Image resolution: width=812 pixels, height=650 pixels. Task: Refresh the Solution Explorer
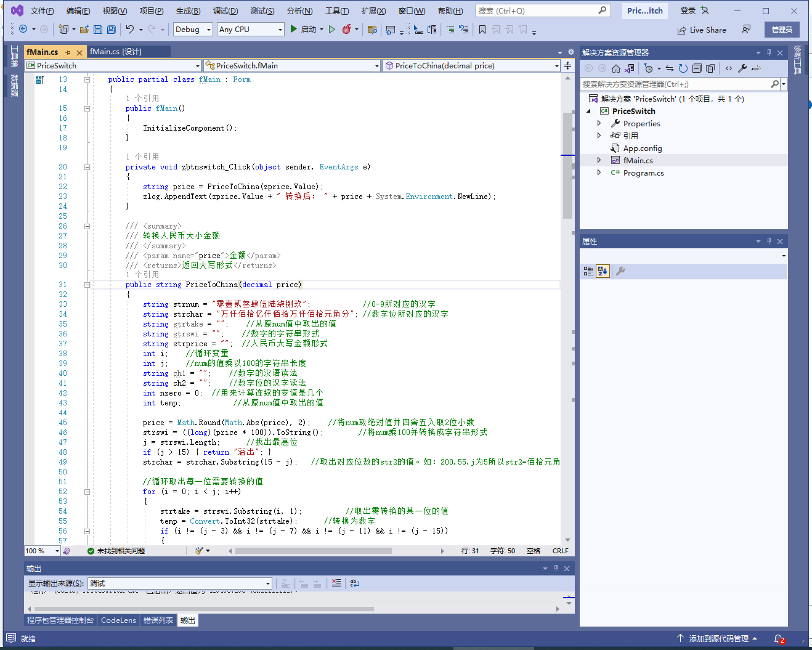(x=683, y=68)
